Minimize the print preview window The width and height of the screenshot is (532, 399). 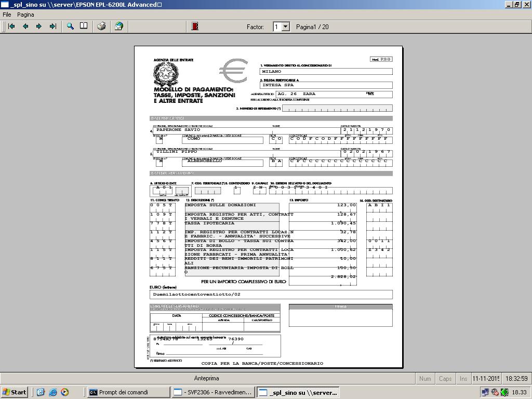509,4
